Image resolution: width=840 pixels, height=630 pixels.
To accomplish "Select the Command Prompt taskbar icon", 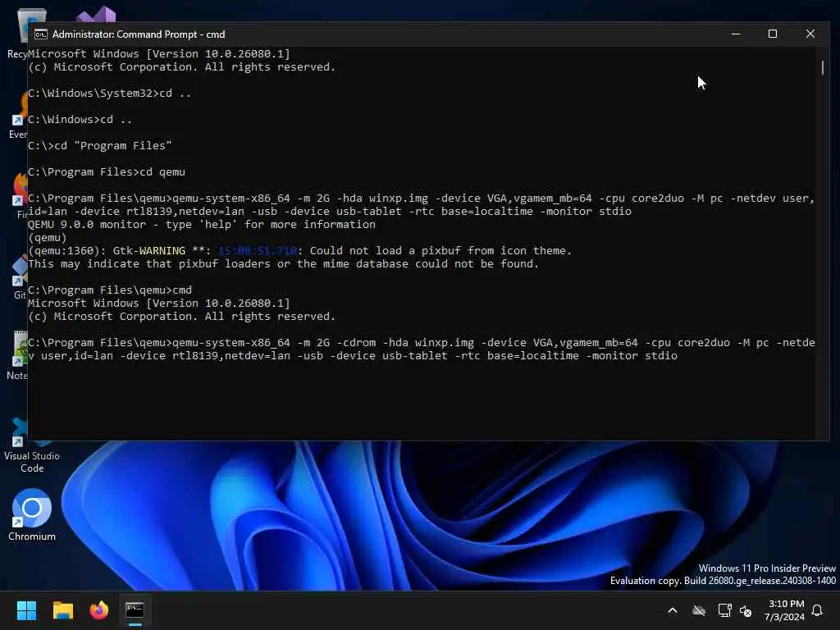I will click(135, 610).
